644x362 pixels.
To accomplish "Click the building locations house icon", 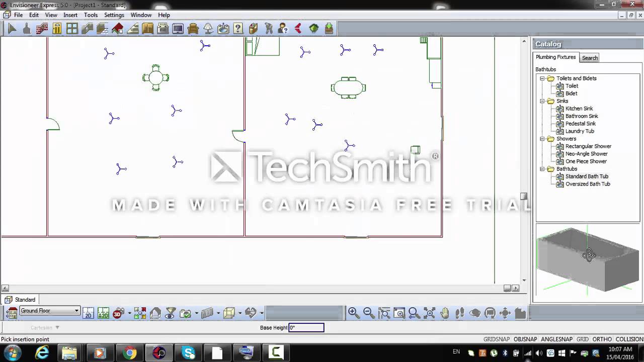I will [x=12, y=313].
